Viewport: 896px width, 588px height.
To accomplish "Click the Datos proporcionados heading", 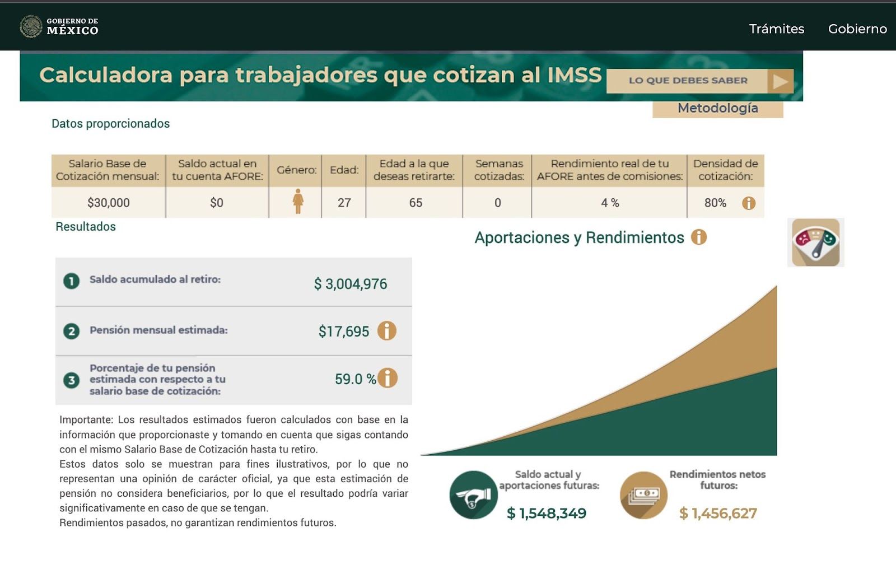I will click(x=110, y=124).
